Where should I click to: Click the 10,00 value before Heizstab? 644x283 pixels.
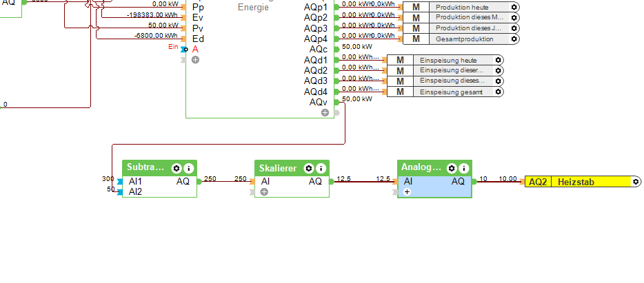[507, 179]
